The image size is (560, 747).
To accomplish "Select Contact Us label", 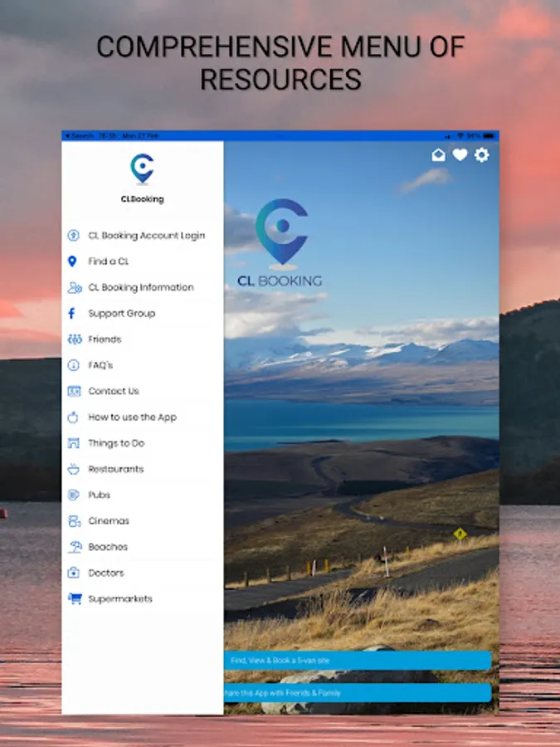I will click(x=114, y=391).
